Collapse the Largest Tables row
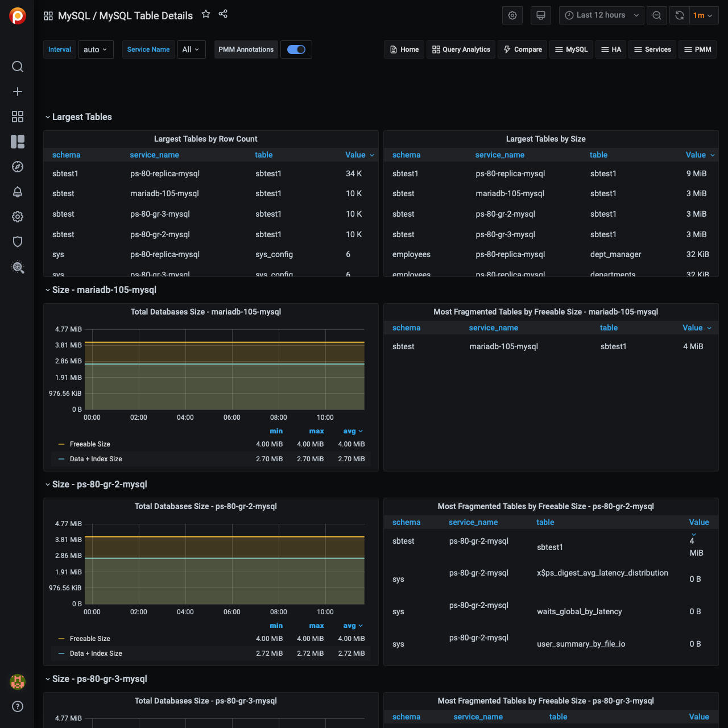This screenshot has height=728, width=728. 81,117
